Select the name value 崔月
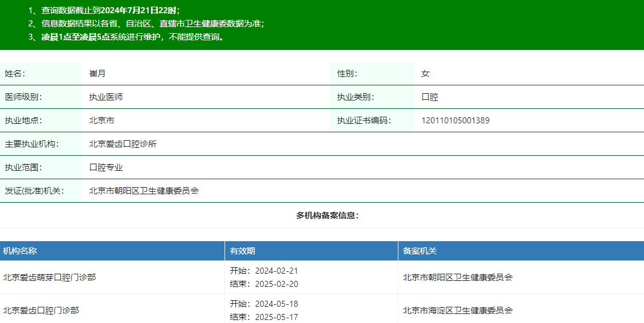The width and height of the screenshot is (644, 323). click(x=98, y=73)
